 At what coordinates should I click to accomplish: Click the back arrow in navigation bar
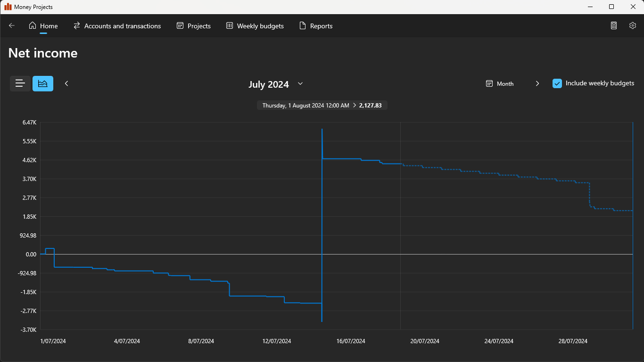[12, 26]
